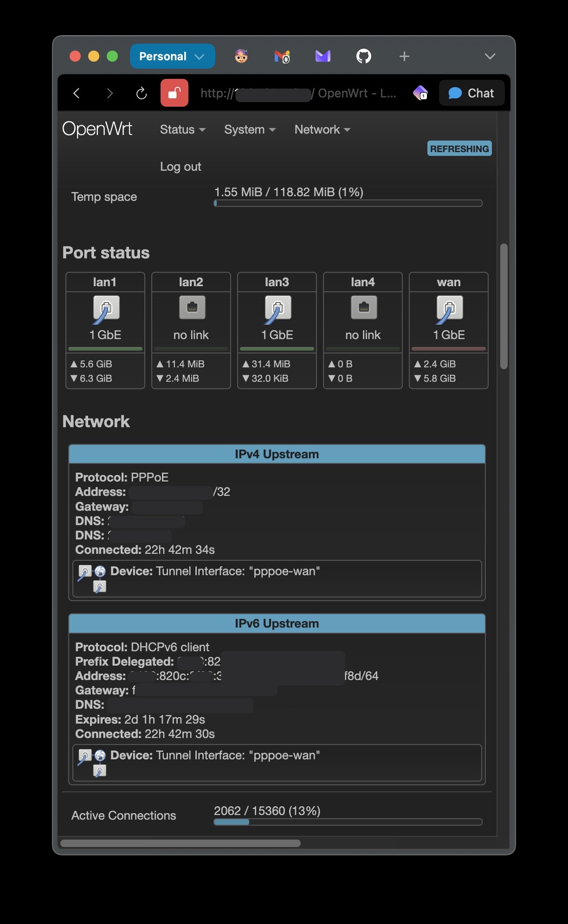Open the Personal profile dropdown
The image size is (568, 924).
click(x=172, y=56)
